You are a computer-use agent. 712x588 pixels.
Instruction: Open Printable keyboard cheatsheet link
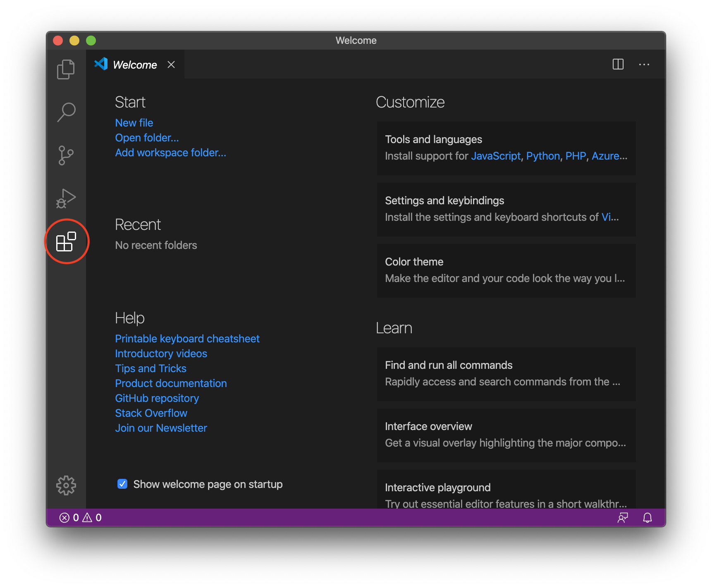tap(187, 339)
